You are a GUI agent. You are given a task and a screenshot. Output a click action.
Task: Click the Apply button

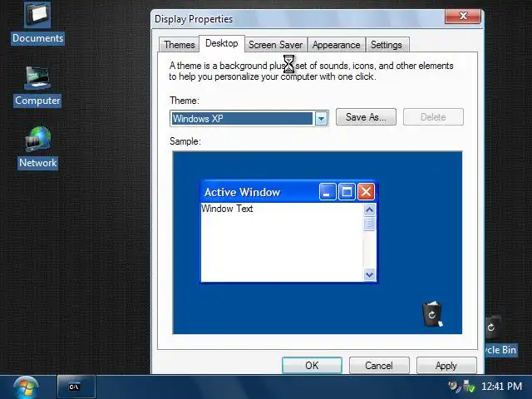(x=446, y=366)
